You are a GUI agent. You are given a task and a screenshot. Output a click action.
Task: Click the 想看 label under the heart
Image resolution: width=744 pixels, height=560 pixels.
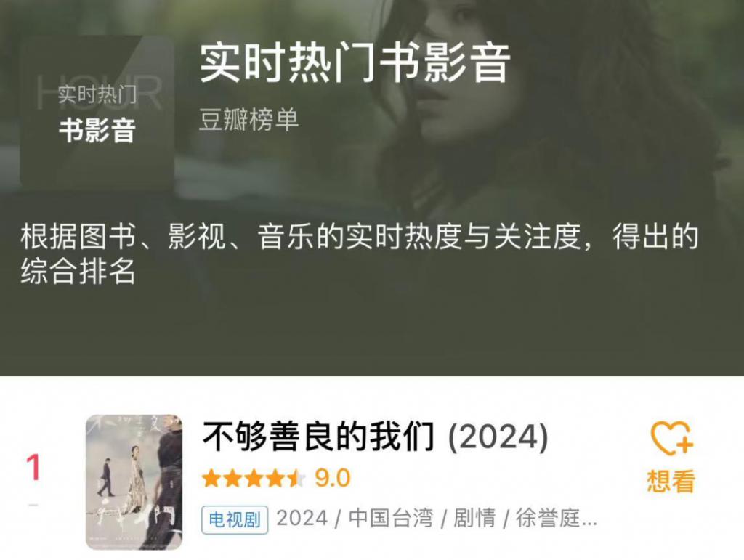(671, 481)
